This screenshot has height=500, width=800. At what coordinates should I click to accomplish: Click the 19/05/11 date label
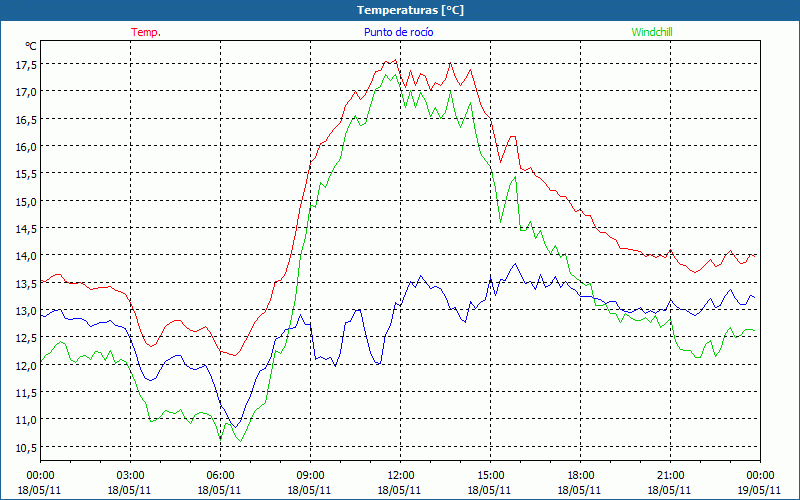pos(759,490)
